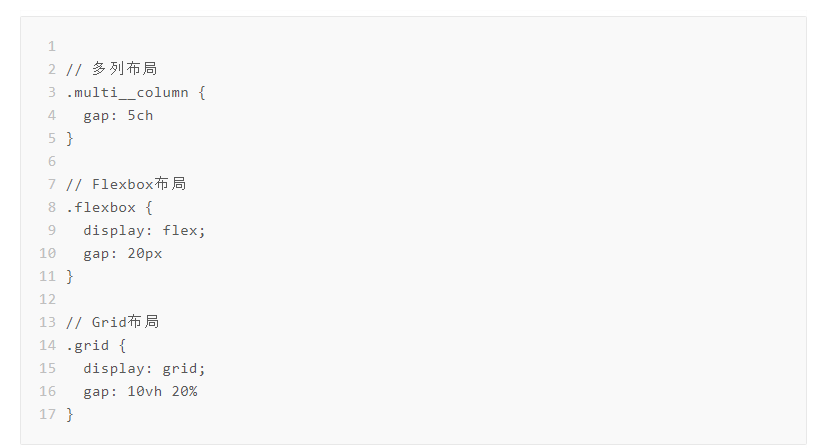This screenshot has width=826, height=448.
Task: Click the Grid布局 comment line
Action: pos(113,322)
